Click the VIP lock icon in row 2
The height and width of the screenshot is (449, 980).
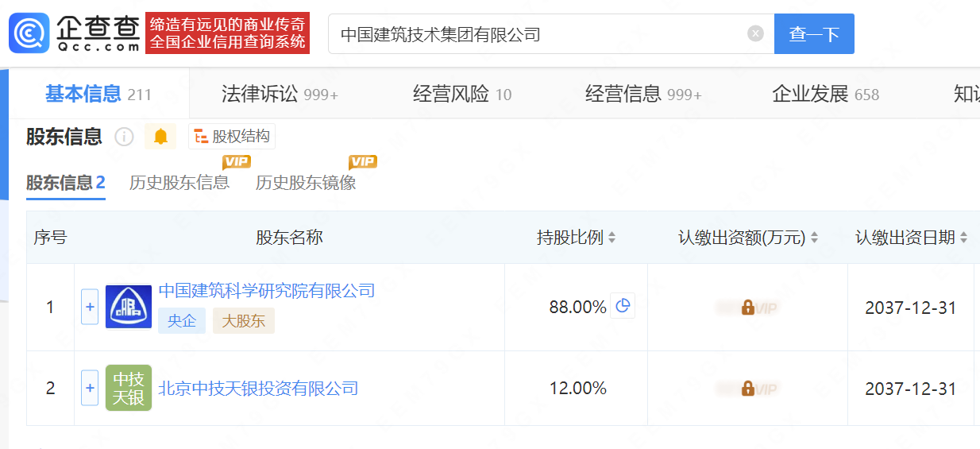coord(747,389)
